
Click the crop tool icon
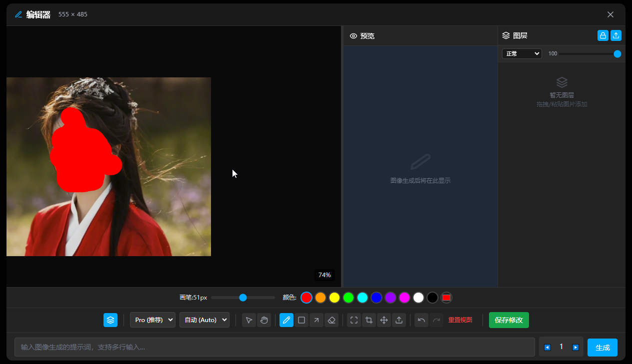369,320
